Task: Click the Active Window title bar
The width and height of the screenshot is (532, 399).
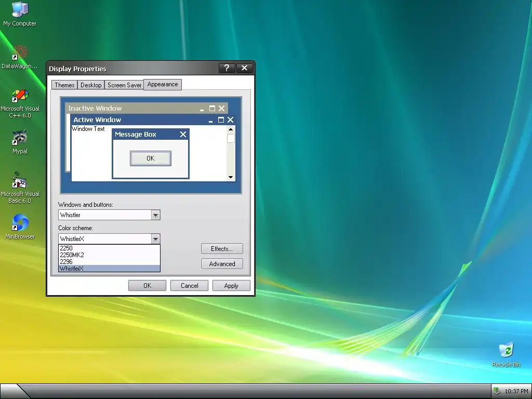Action: click(153, 120)
